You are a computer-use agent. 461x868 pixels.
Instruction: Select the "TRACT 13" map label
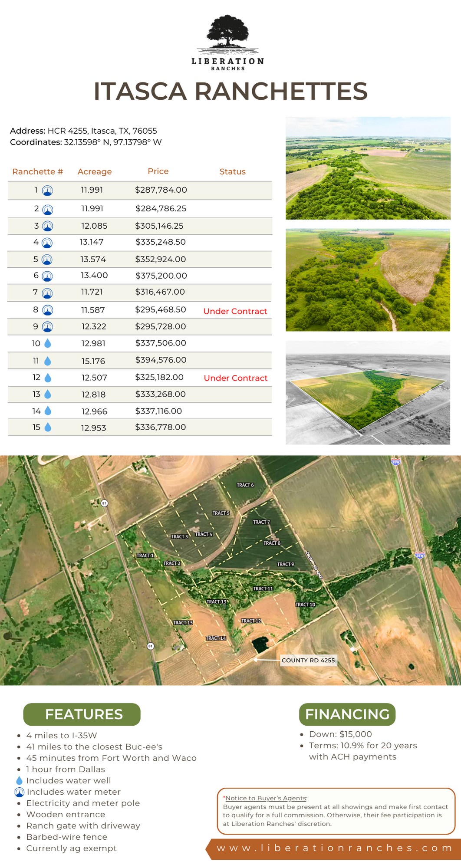click(217, 602)
